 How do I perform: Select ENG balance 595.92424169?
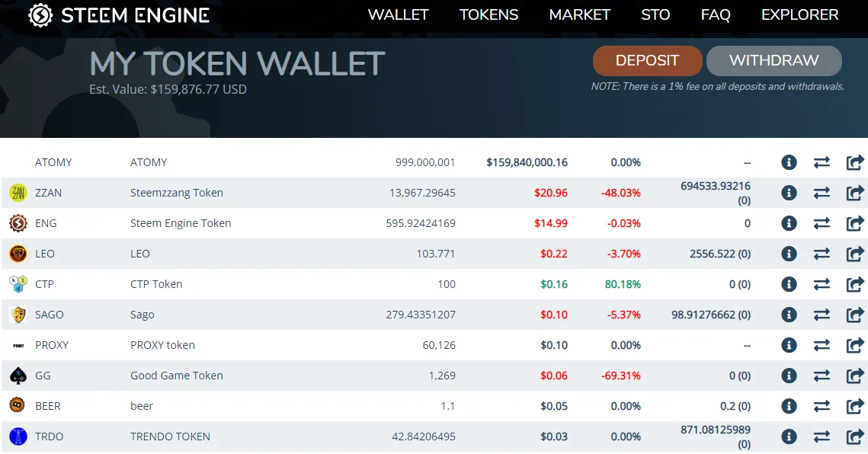421,223
